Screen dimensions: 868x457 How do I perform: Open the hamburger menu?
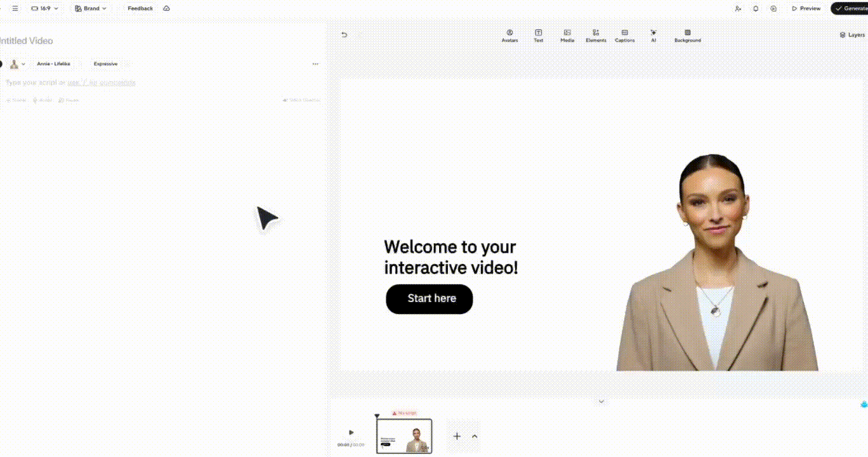pyautogui.click(x=15, y=8)
